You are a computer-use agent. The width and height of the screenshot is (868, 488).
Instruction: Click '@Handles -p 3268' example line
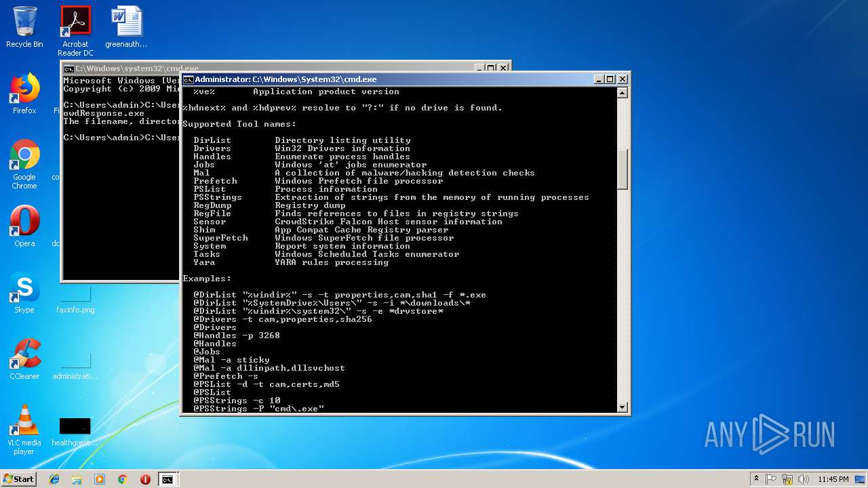point(237,335)
